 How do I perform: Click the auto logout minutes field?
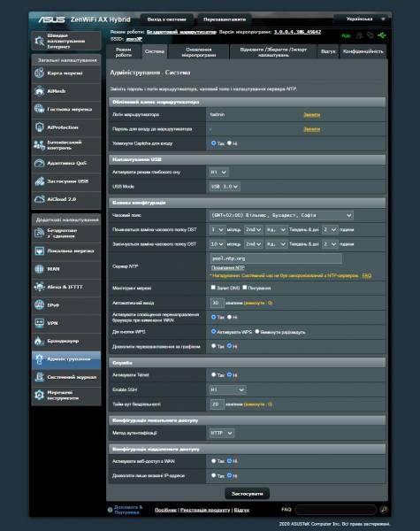(x=217, y=303)
